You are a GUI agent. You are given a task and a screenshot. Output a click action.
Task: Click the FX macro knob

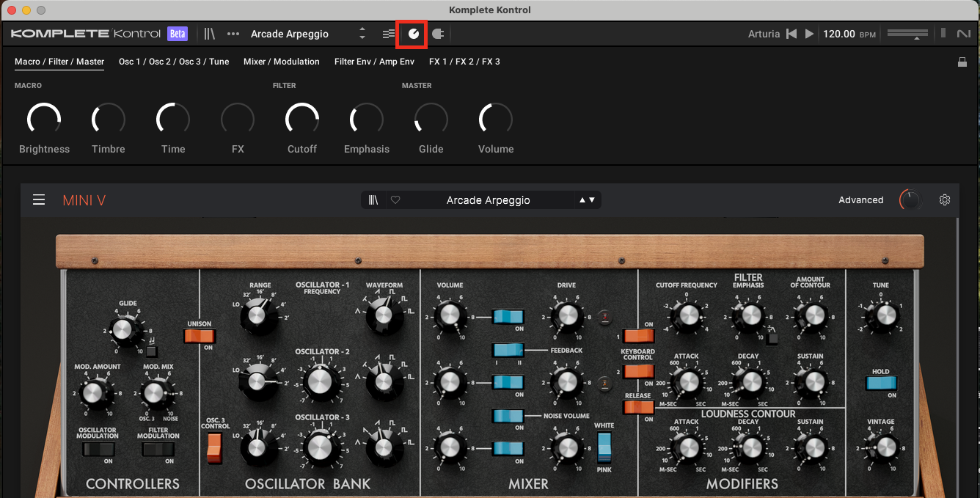[238, 120]
